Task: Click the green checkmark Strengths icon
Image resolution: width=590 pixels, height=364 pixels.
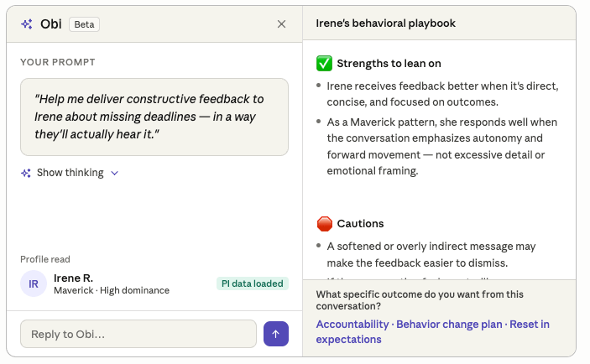Action: coord(324,63)
